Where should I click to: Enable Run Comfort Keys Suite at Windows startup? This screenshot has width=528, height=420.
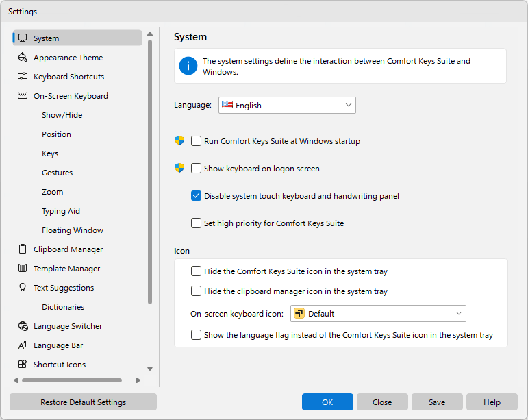[196, 140]
